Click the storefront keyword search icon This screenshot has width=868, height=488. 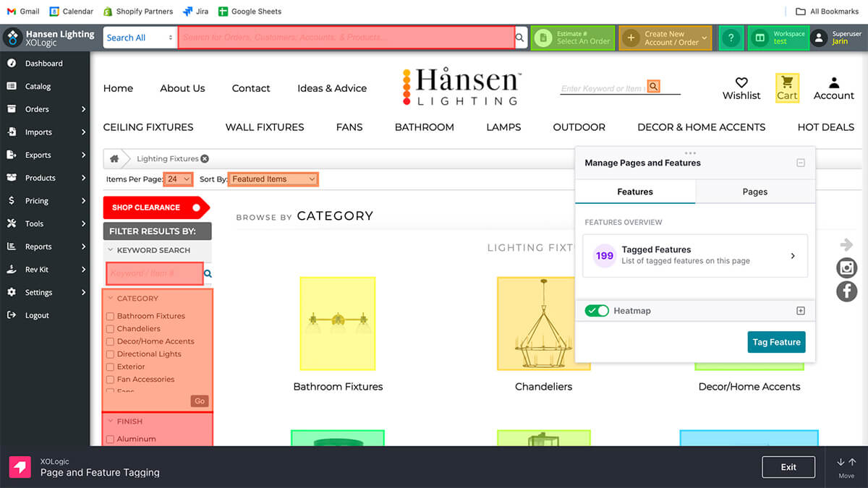coord(653,87)
